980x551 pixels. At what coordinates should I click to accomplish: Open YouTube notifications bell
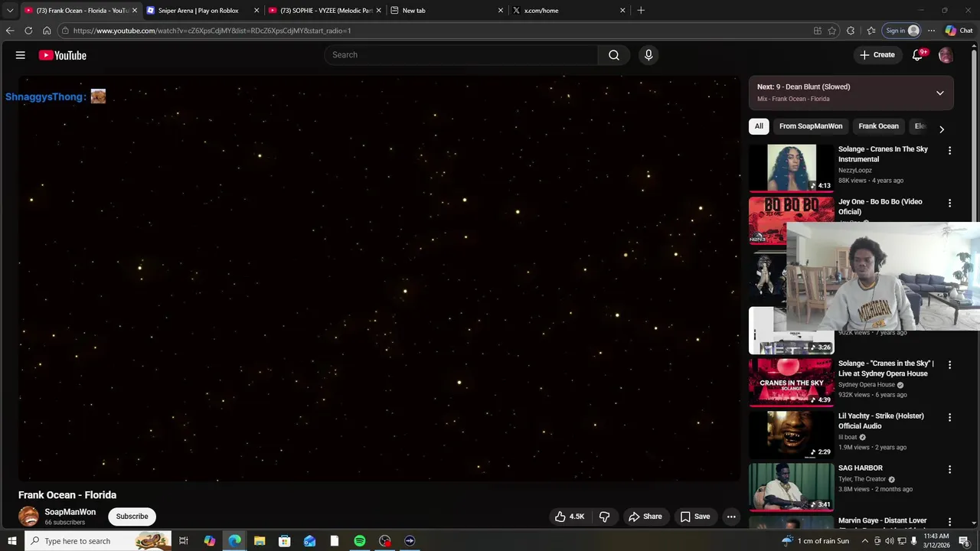click(918, 55)
